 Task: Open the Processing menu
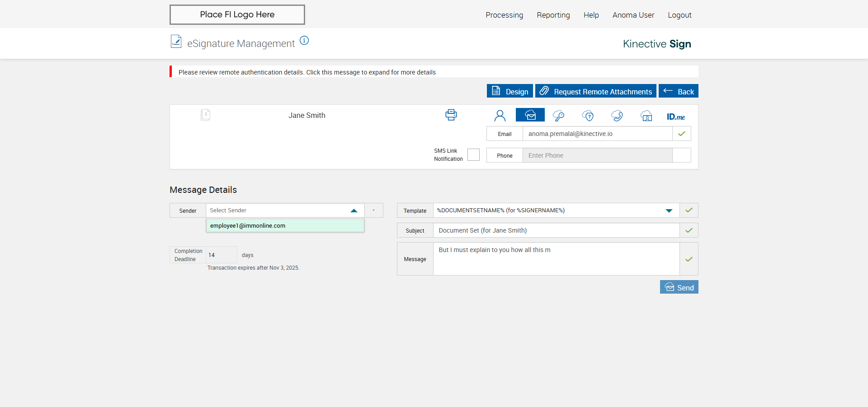coord(504,15)
